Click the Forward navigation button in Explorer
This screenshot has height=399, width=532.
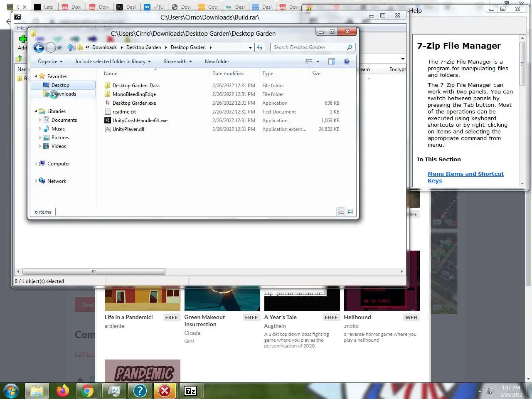pyautogui.click(x=51, y=47)
